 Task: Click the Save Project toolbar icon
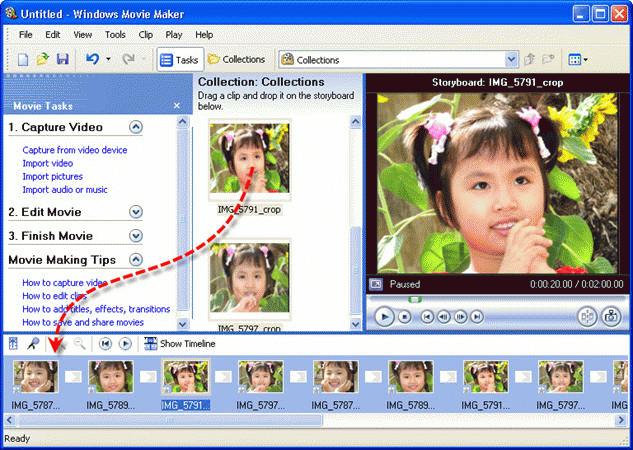coord(62,60)
